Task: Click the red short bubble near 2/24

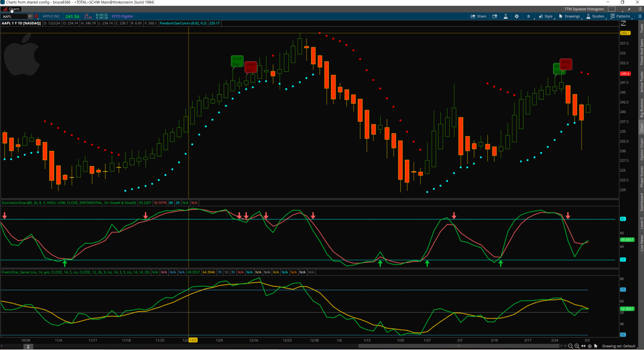Action: (566, 64)
